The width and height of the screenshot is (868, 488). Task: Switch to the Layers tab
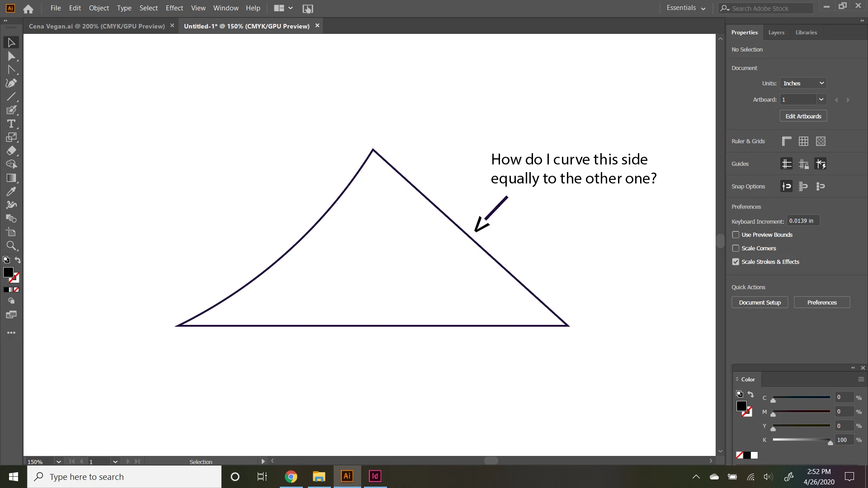tap(776, 33)
